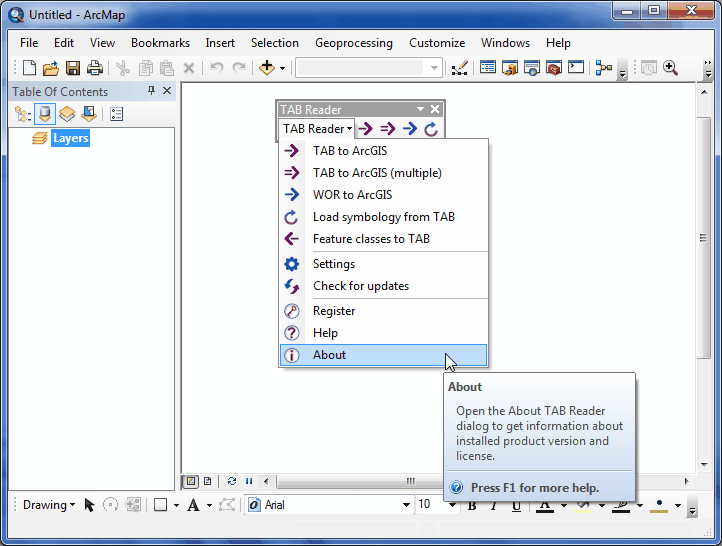Save the map with floppy icon
Screen dimensions: 722x546
point(73,68)
